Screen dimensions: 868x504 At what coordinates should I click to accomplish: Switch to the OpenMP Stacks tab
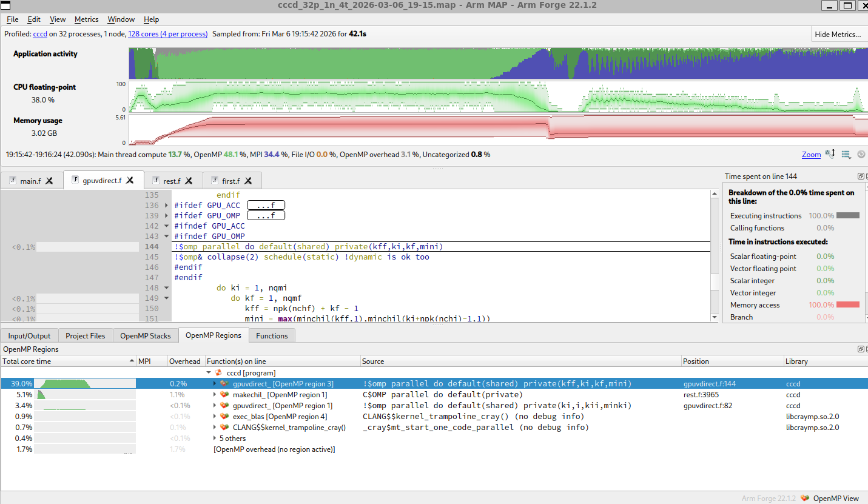click(146, 335)
